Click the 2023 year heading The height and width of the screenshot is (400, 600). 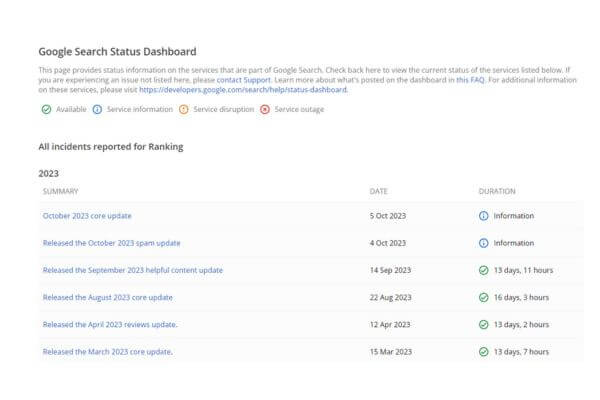(49, 174)
